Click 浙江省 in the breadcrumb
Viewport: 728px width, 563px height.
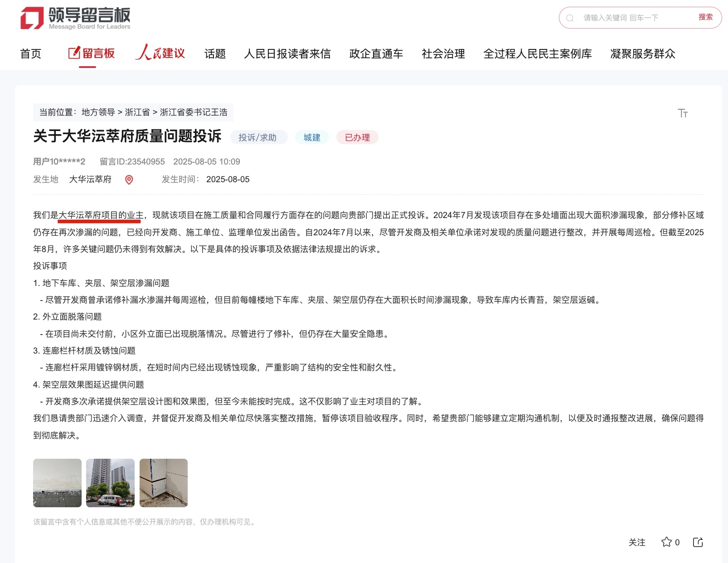[x=137, y=112]
